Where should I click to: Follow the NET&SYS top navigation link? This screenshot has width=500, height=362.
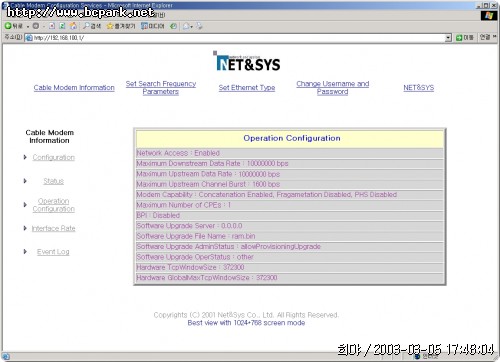[419, 88]
